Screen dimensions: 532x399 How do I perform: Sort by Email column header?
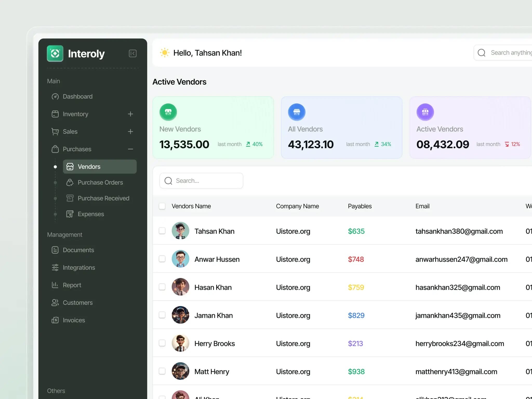tap(422, 206)
